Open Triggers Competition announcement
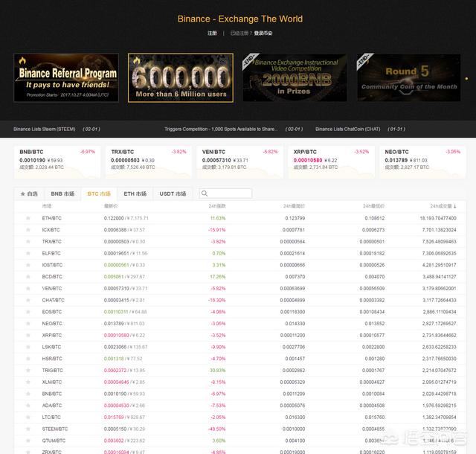The width and height of the screenshot is (476, 454). 221,130
